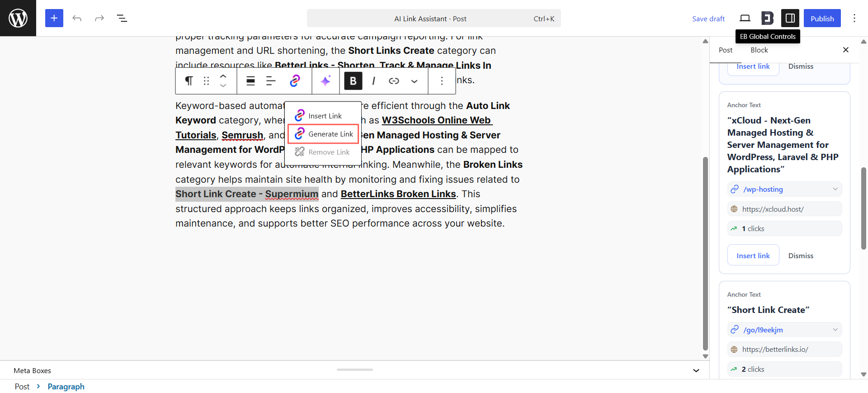Toggle italic formatting

point(373,80)
